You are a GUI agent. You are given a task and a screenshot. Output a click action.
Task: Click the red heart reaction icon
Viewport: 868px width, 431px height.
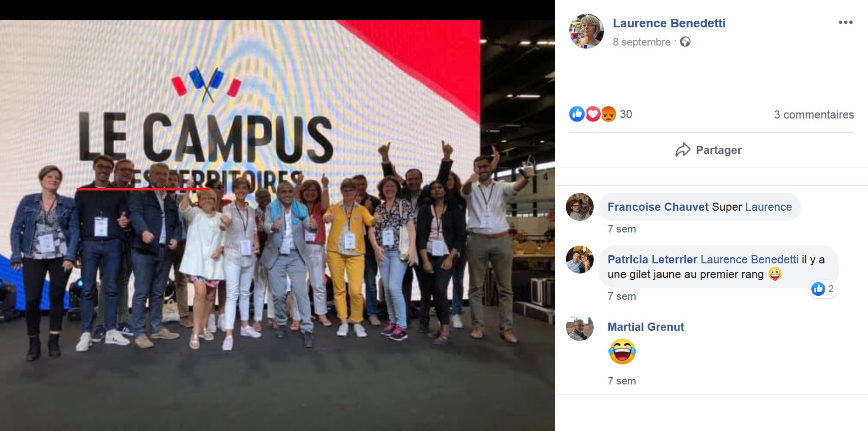coord(593,114)
